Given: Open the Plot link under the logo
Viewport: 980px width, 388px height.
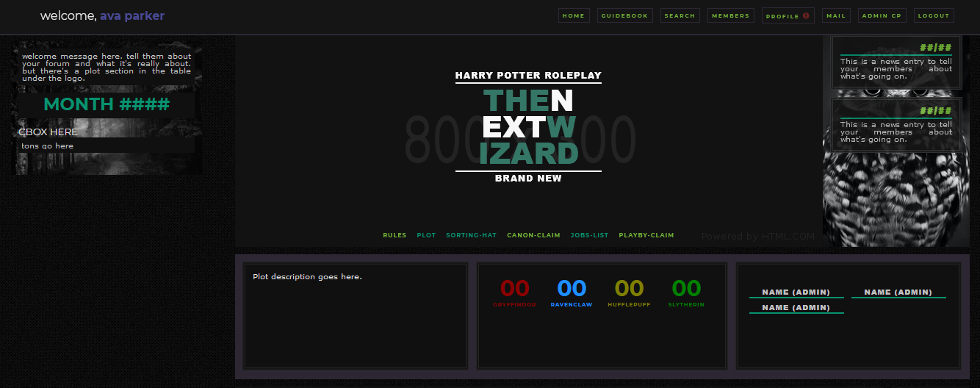Looking at the screenshot, I should (426, 235).
